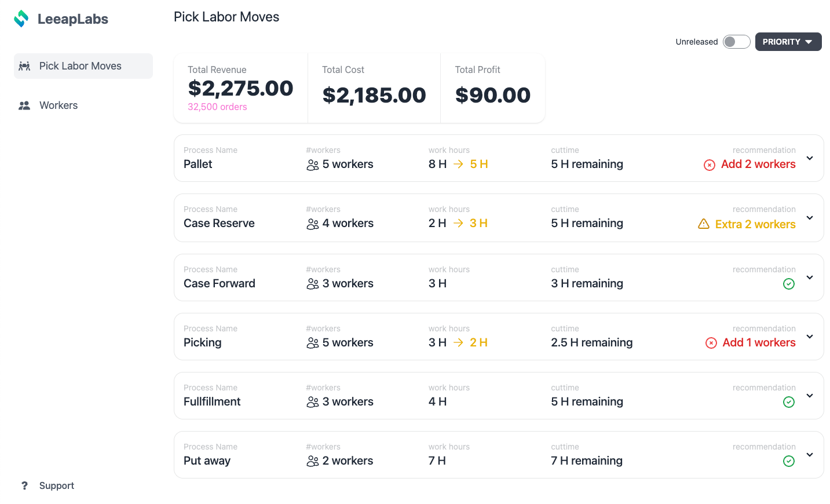Click the Pick Labor Moves sidebar icon

click(x=24, y=66)
